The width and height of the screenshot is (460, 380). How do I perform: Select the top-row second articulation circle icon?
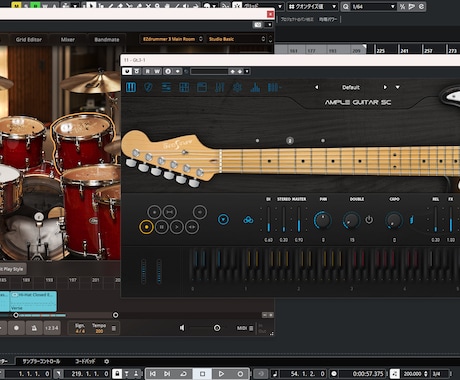[169, 212]
